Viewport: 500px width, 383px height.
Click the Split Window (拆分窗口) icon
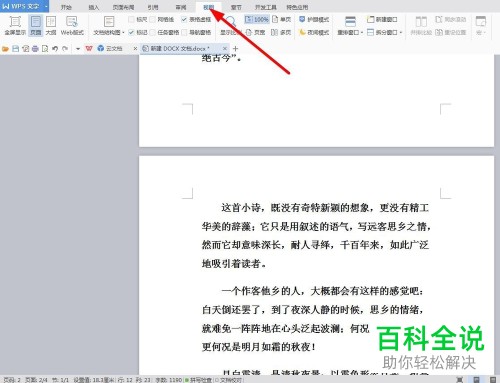[370, 32]
